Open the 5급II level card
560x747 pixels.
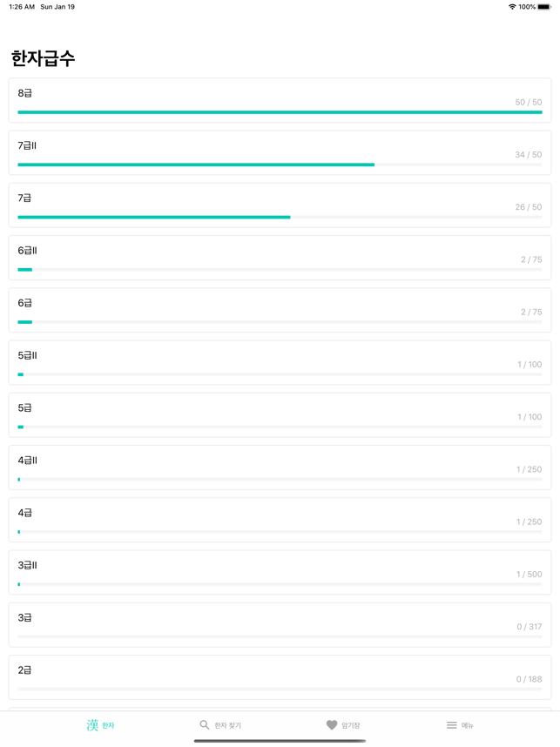[280, 362]
